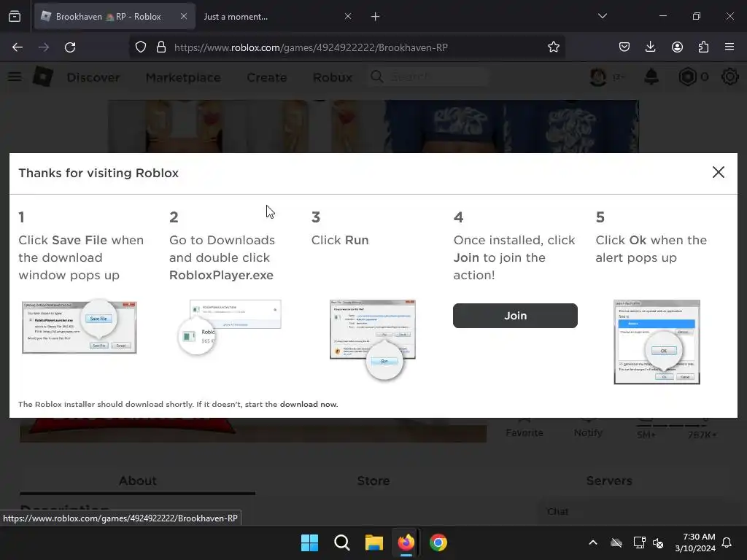747x560 pixels.
Task: Close the Thanks for visiting Roblox dialog
Action: (x=718, y=172)
